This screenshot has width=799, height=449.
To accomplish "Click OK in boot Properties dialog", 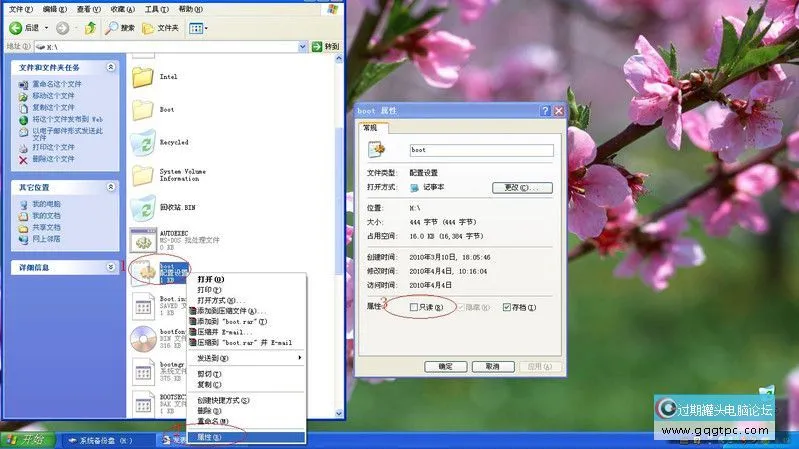I will [445, 366].
